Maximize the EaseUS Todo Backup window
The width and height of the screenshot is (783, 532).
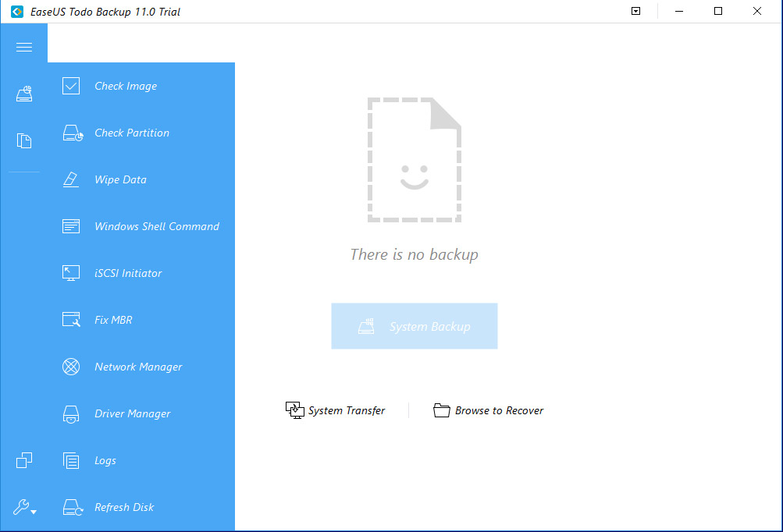pyautogui.click(x=718, y=11)
